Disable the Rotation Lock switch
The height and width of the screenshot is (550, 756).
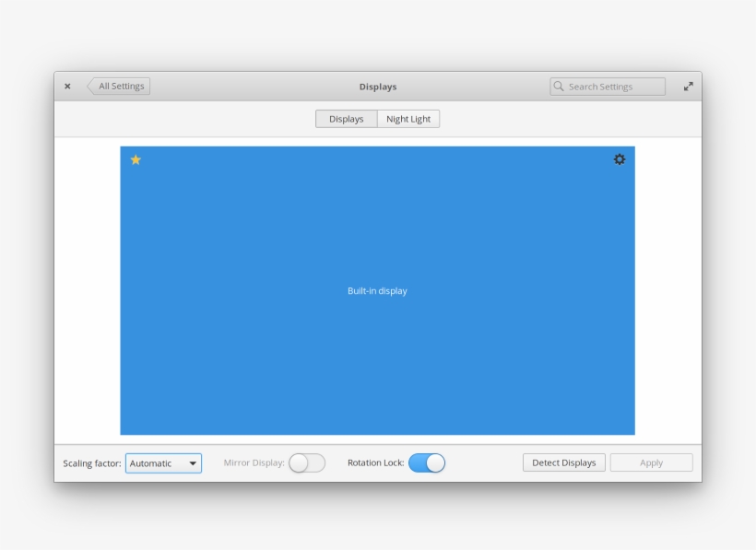point(427,462)
